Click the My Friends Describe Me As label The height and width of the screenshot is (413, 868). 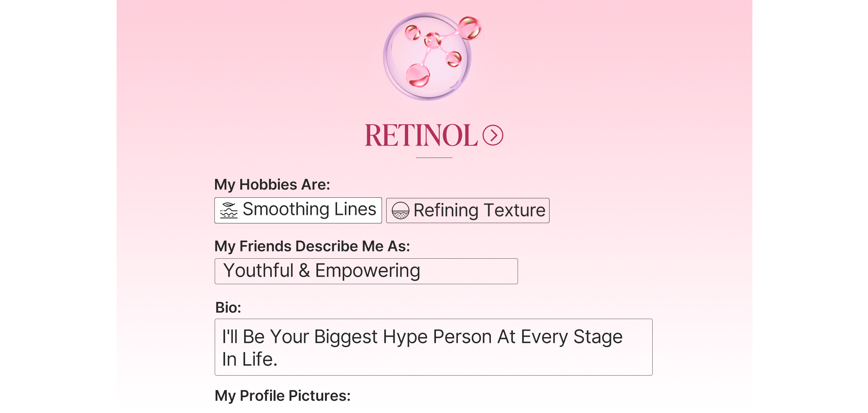tap(312, 246)
